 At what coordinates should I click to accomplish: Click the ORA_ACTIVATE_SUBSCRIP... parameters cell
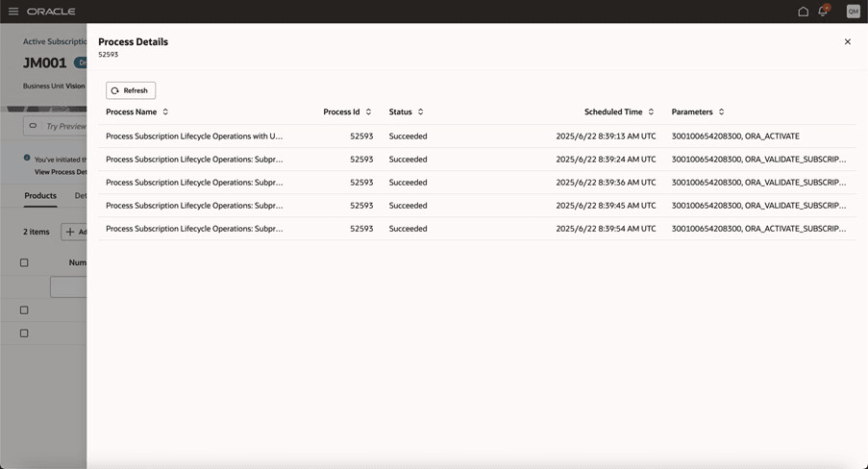758,229
